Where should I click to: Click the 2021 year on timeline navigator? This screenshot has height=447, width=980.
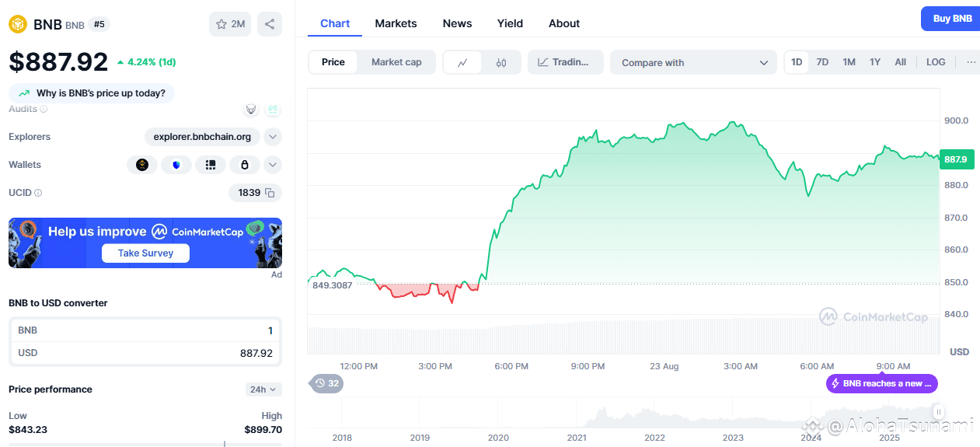click(x=577, y=438)
